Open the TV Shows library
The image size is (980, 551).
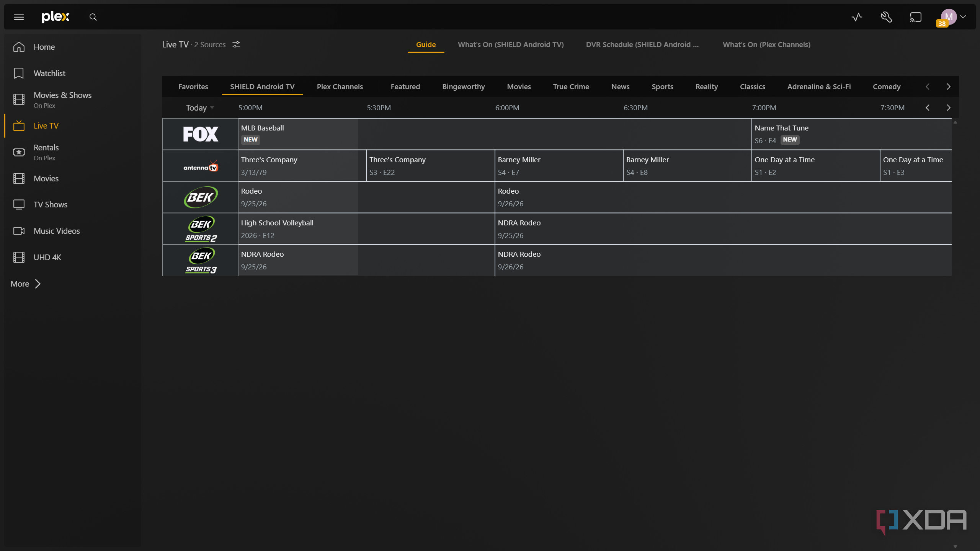click(51, 204)
